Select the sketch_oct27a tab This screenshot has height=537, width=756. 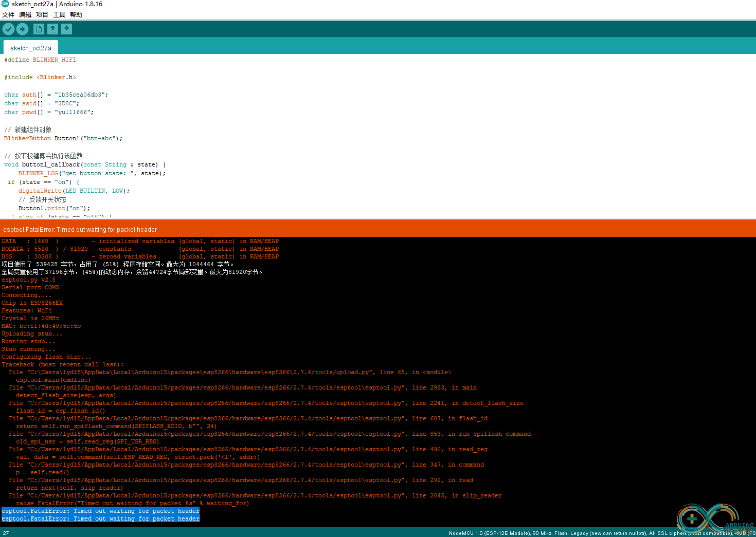click(x=31, y=48)
